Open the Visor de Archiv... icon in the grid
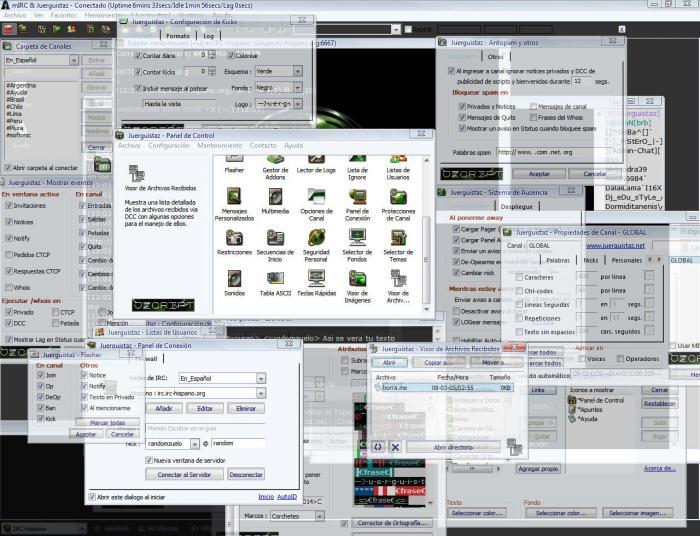The width and height of the screenshot is (700, 536). (398, 287)
